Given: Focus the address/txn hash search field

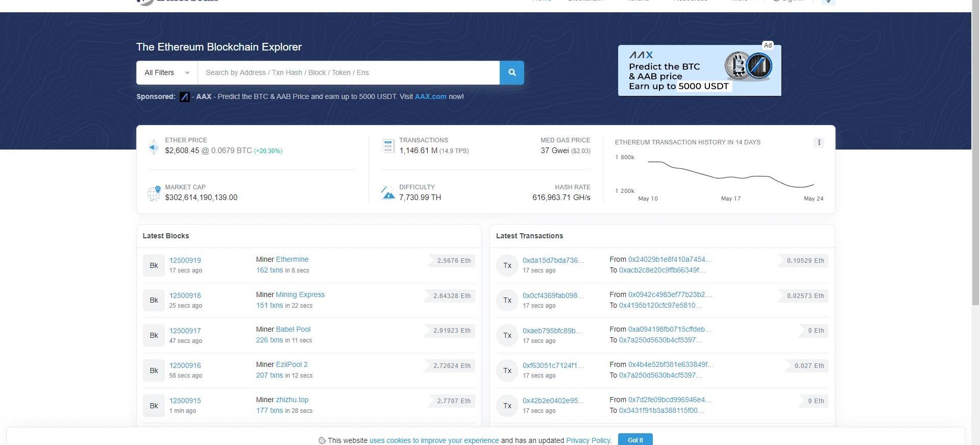Looking at the screenshot, I should tap(348, 72).
